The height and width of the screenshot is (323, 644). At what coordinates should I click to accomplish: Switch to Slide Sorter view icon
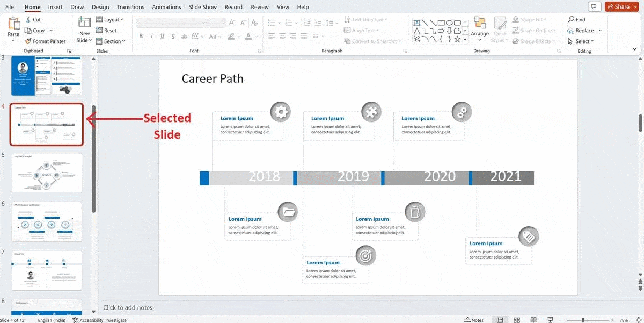pos(516,320)
